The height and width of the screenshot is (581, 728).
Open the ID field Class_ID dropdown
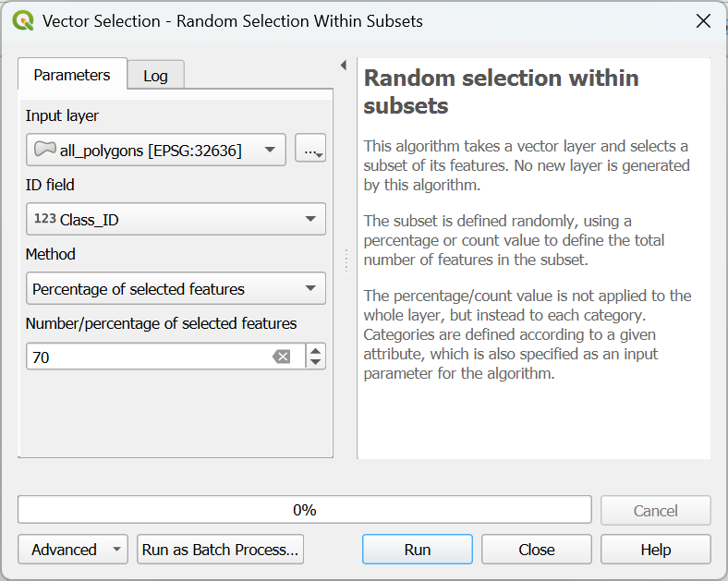pos(176,220)
